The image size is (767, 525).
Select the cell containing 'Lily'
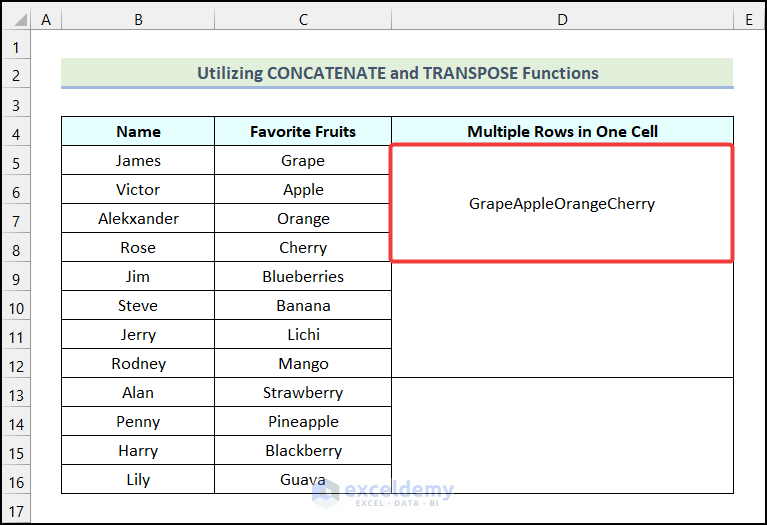(x=138, y=479)
